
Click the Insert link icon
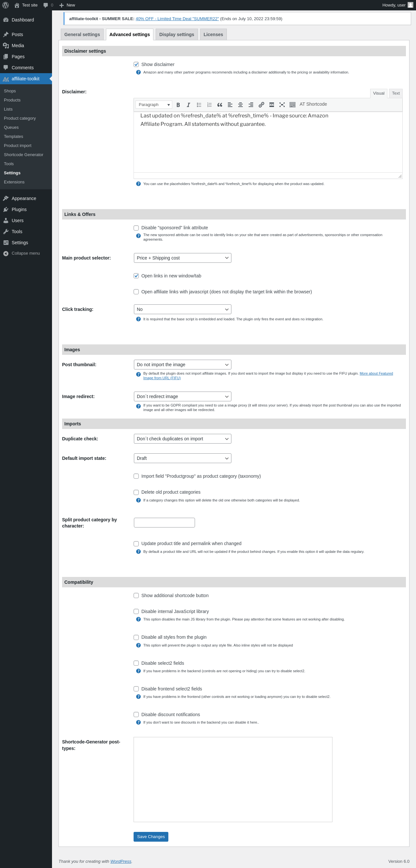point(261,105)
